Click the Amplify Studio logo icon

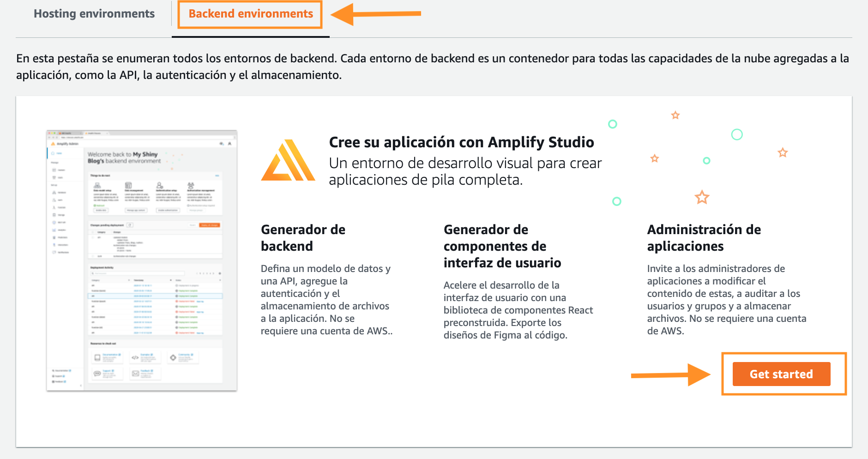click(x=288, y=160)
